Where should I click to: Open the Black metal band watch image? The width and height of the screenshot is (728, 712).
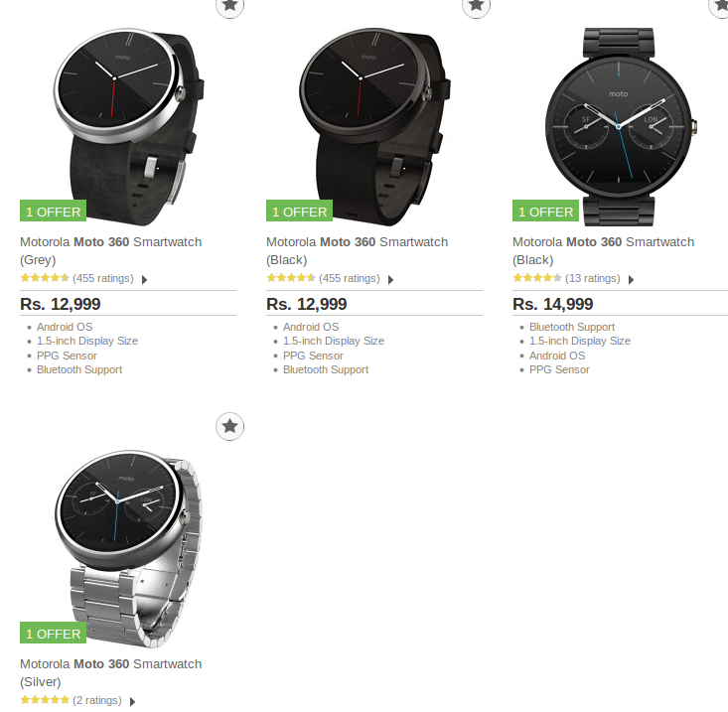pos(621,127)
